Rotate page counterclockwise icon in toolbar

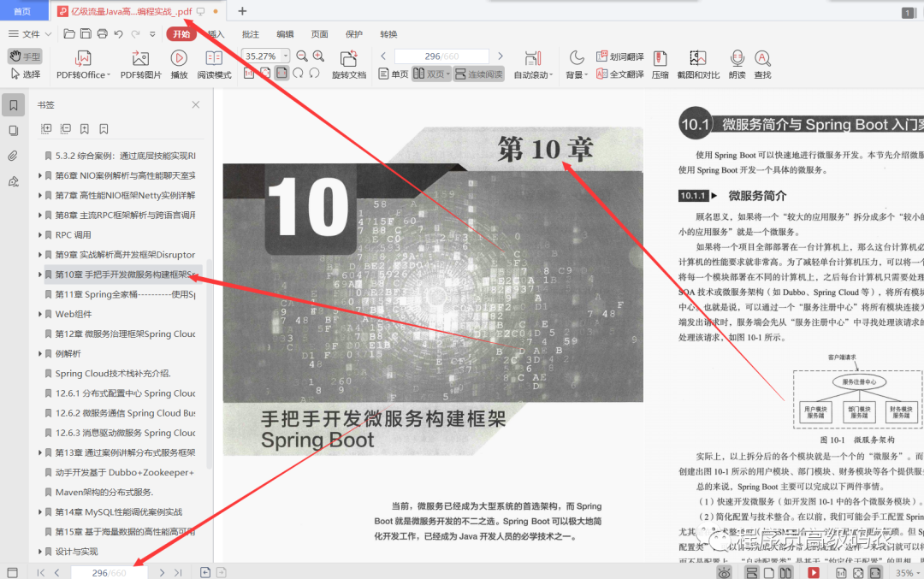click(x=315, y=73)
